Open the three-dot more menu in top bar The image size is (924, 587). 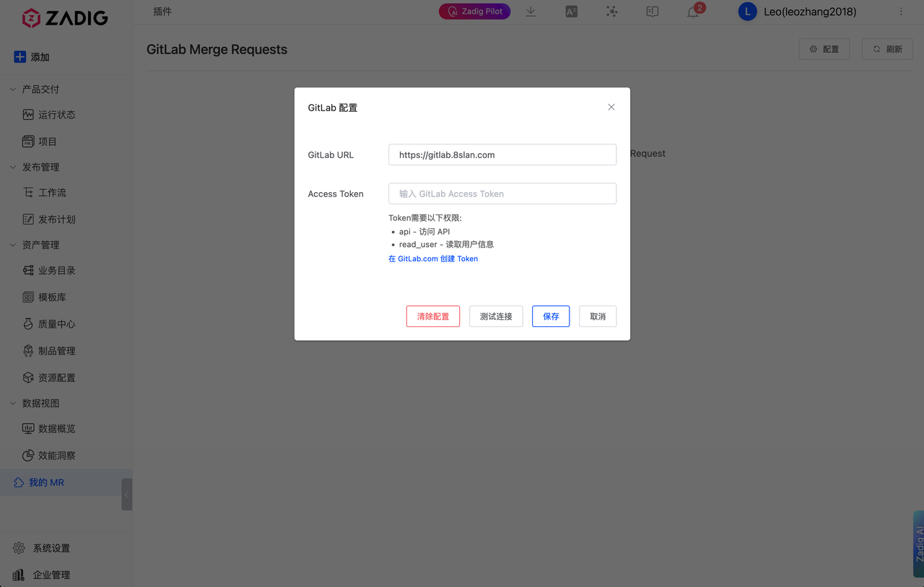coord(901,12)
